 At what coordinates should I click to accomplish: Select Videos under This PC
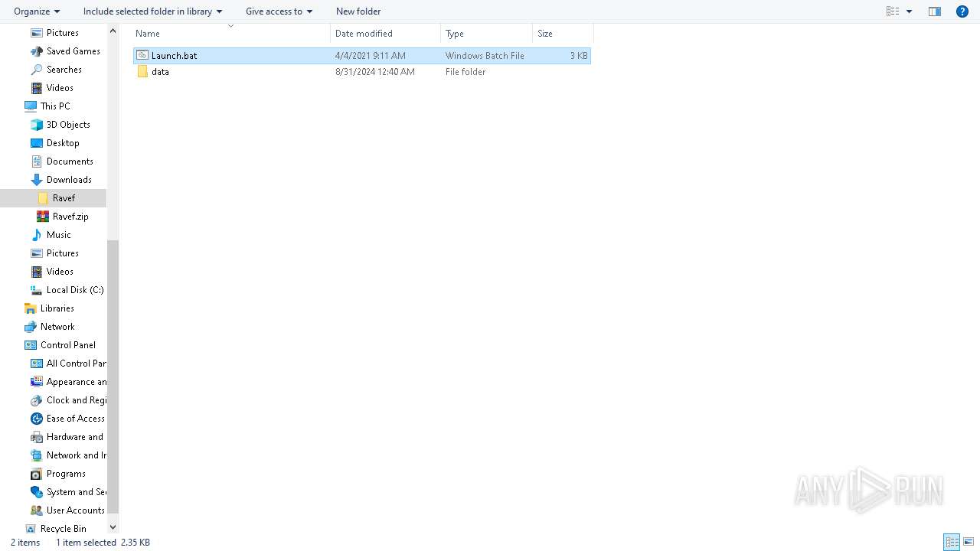pyautogui.click(x=60, y=272)
